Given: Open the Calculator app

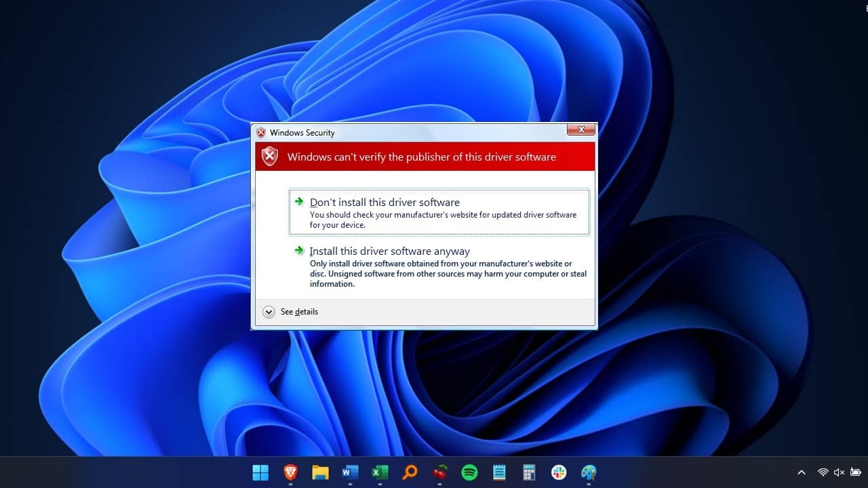Looking at the screenshot, I should tap(529, 472).
